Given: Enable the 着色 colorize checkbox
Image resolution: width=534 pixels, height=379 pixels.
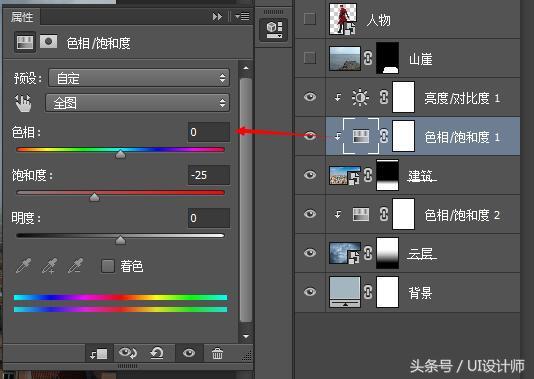Looking at the screenshot, I should click(108, 266).
